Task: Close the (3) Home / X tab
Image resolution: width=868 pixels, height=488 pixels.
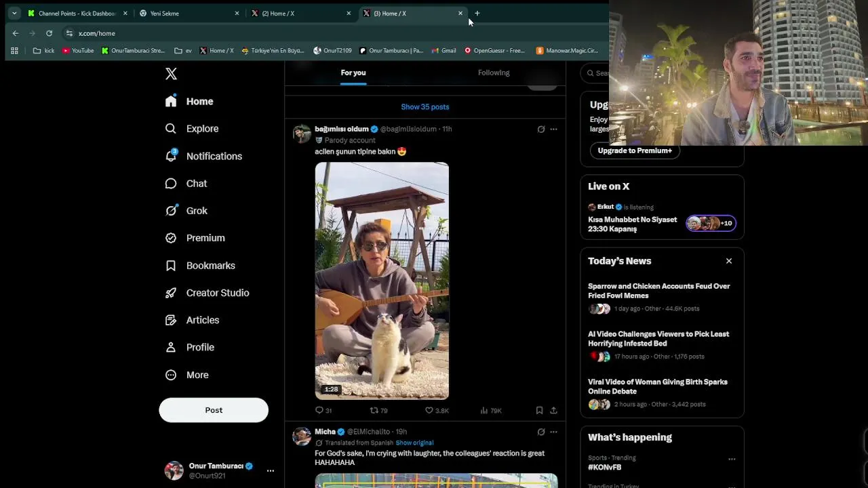Action: click(x=460, y=14)
